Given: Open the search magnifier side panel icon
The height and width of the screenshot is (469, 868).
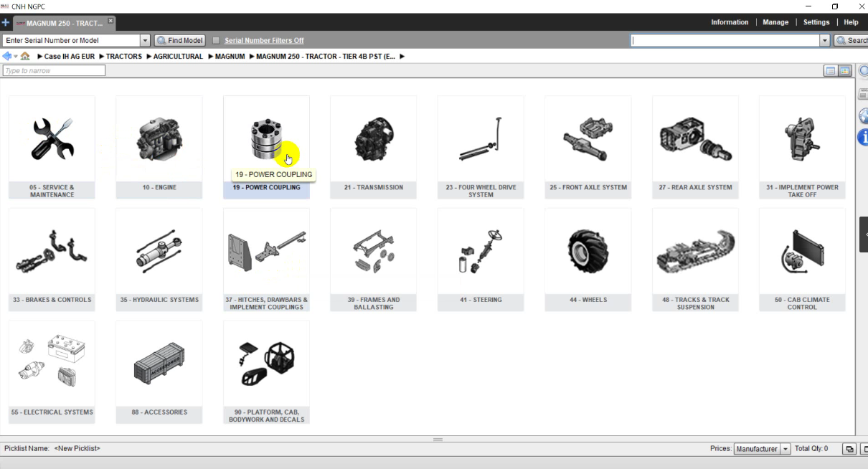Looking at the screenshot, I should point(863,72).
